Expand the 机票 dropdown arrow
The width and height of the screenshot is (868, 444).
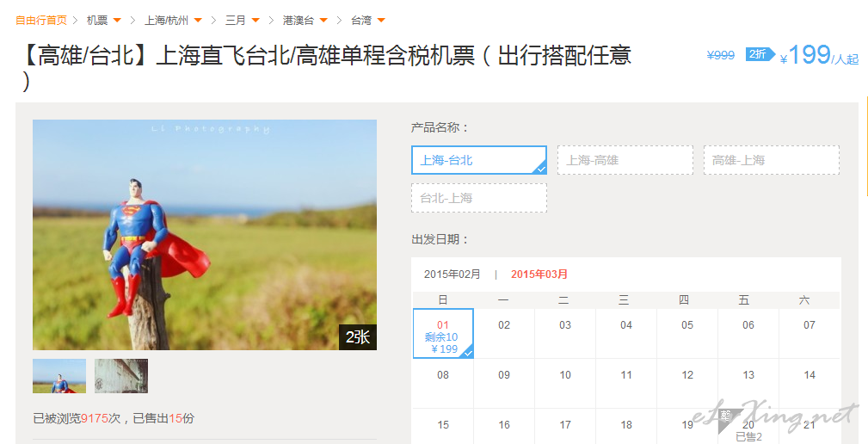point(117,21)
